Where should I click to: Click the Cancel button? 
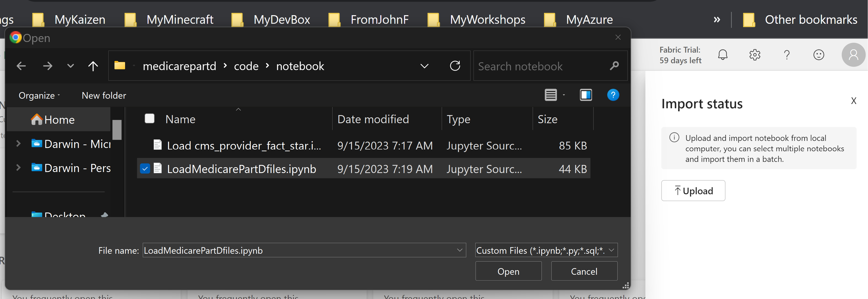pyautogui.click(x=584, y=271)
